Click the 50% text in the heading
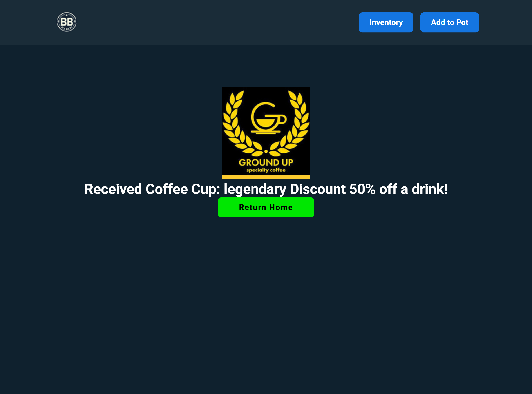Image resolution: width=532 pixels, height=394 pixels. tap(362, 189)
